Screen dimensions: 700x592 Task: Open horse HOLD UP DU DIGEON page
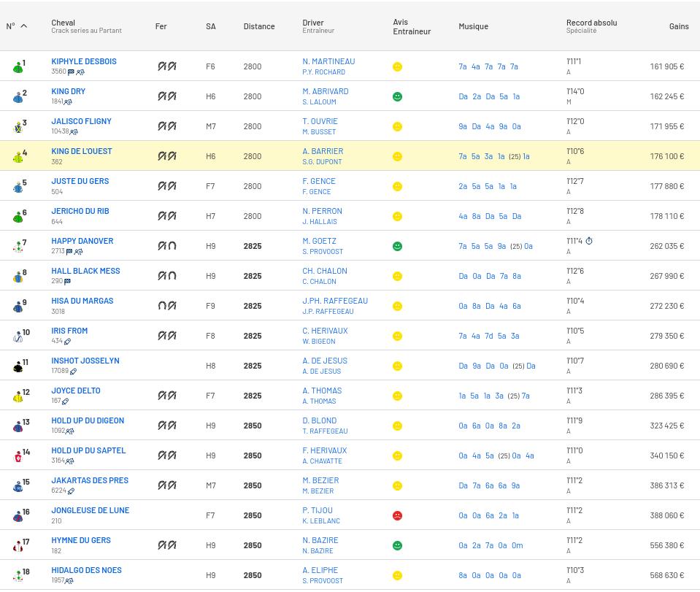pos(88,420)
